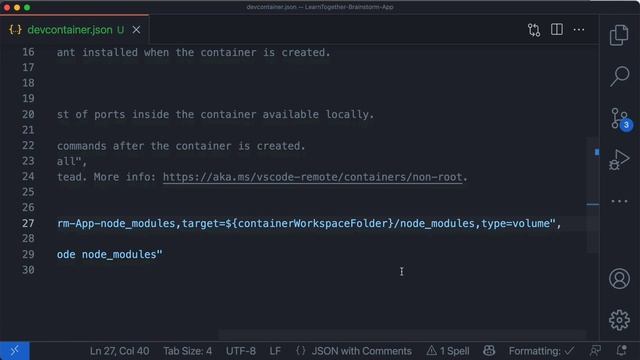Click line number 27 in gutter
This screenshot has height=360, width=640.
[28, 223]
